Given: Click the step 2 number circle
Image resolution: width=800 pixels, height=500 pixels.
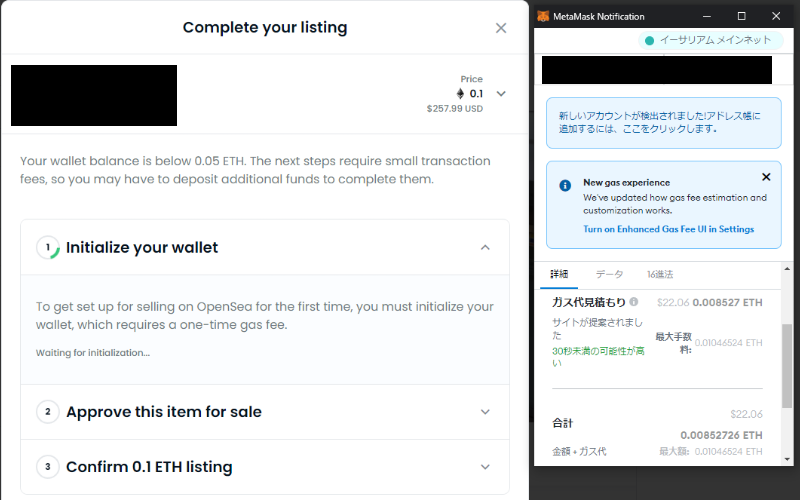Looking at the screenshot, I should point(48,412).
